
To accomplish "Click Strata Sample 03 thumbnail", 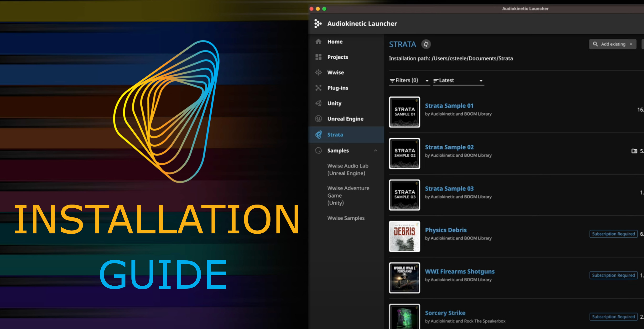I will [x=404, y=195].
